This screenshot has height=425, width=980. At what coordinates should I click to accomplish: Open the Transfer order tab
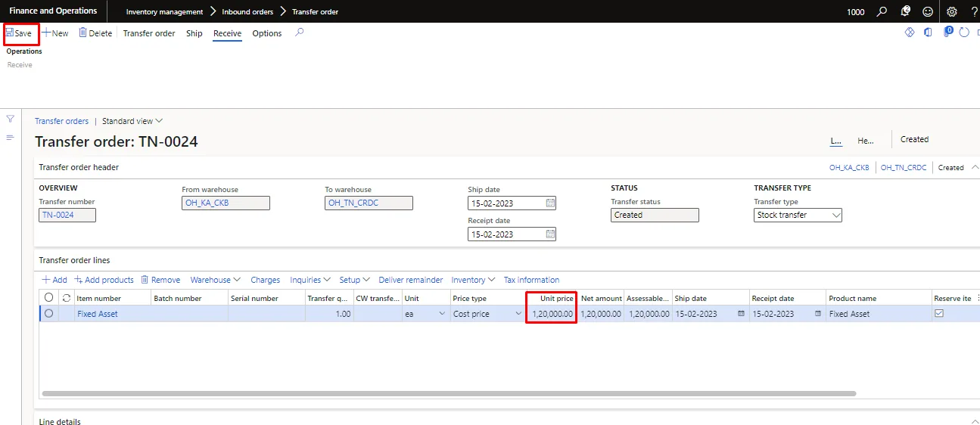[x=149, y=33]
